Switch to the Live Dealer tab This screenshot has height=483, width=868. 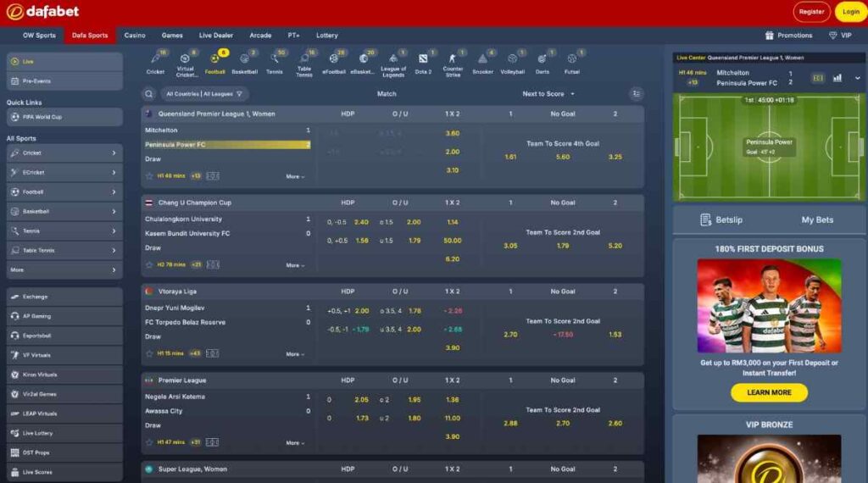pos(216,36)
